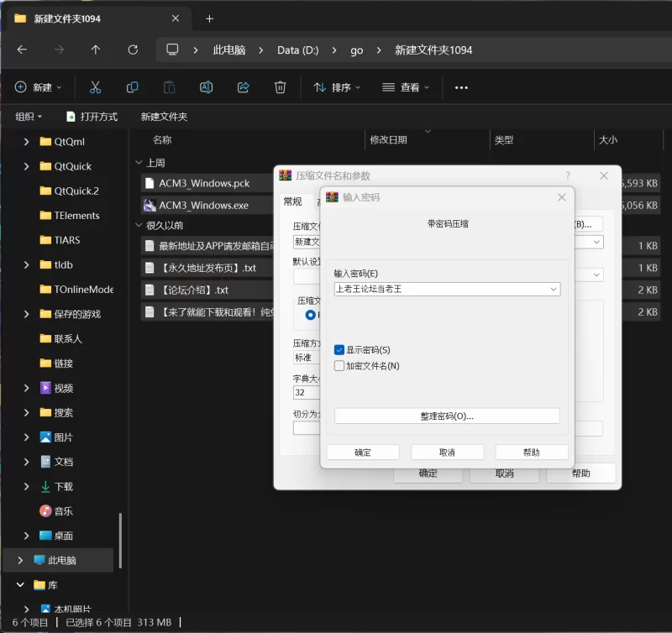
Task: Switch to the 常规 tab in archive dialog
Action: [292, 201]
